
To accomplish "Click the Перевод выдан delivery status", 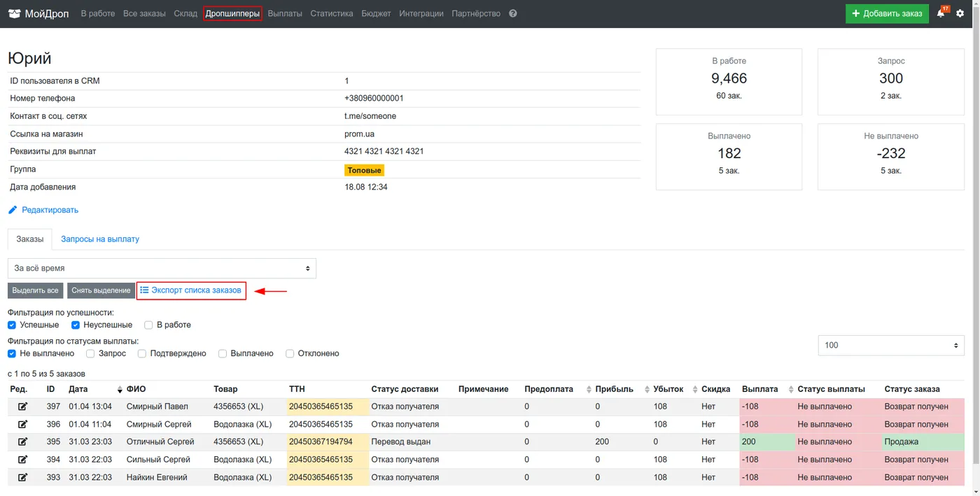I will pos(401,442).
